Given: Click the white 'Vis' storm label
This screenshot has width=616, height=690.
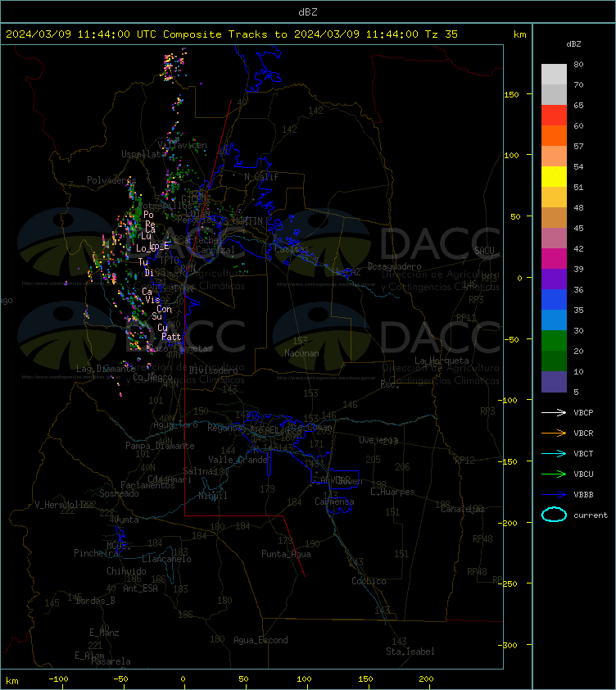Looking at the screenshot, I should (152, 300).
